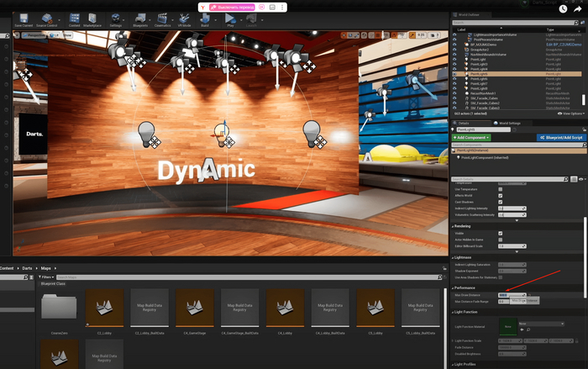Click the Save Current toolbar icon
The height and width of the screenshot is (369, 588).
[24, 18]
